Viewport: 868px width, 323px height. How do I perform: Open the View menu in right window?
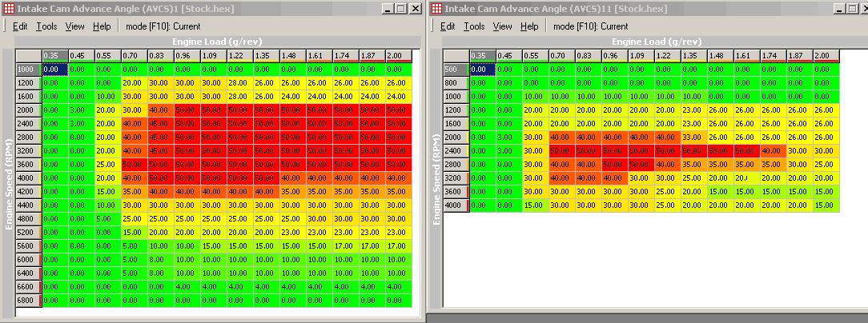point(502,26)
